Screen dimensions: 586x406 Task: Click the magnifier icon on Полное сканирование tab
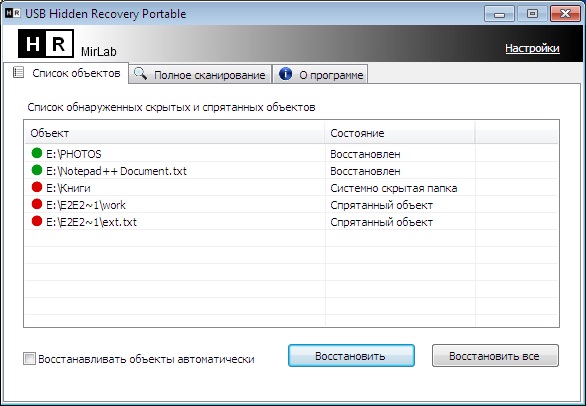(x=140, y=74)
